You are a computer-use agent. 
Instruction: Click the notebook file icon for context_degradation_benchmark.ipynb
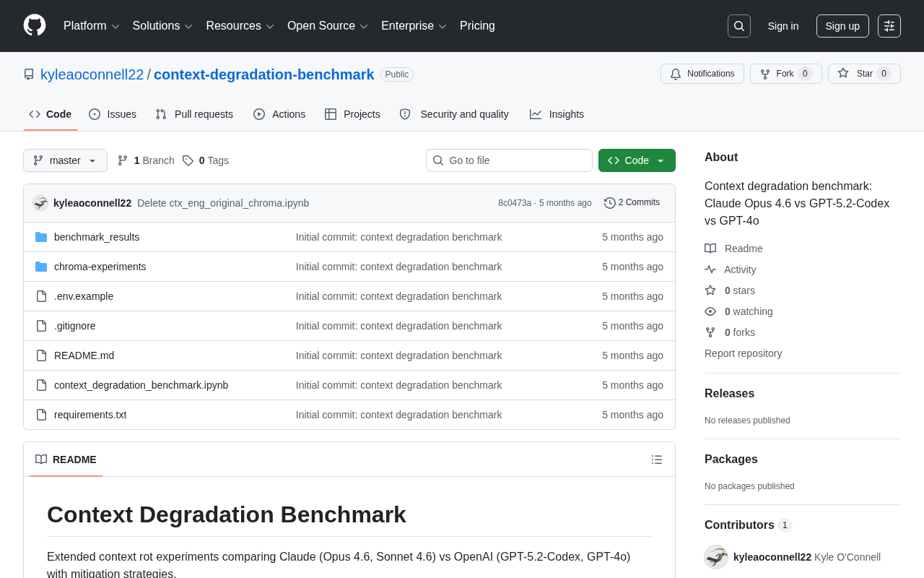click(41, 385)
